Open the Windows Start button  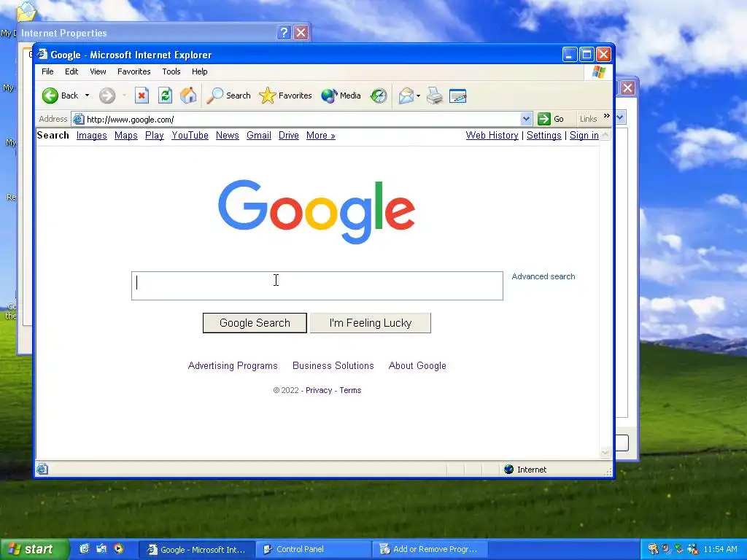[x=34, y=549]
